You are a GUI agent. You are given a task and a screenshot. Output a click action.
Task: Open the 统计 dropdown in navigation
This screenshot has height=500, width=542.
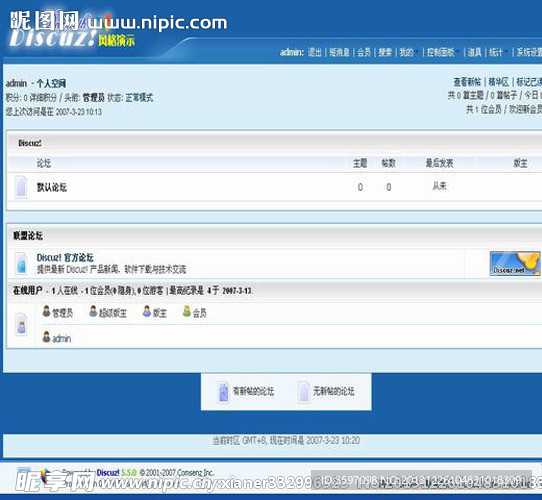point(496,53)
